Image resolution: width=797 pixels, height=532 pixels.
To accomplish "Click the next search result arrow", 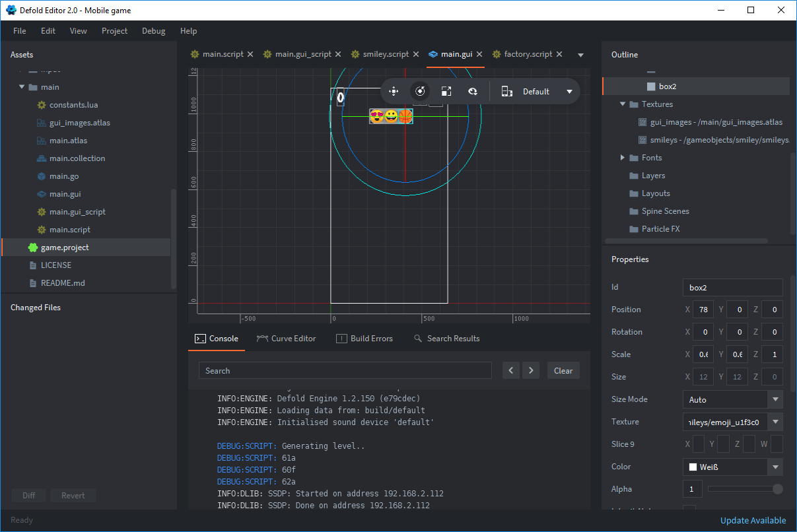I will [531, 370].
